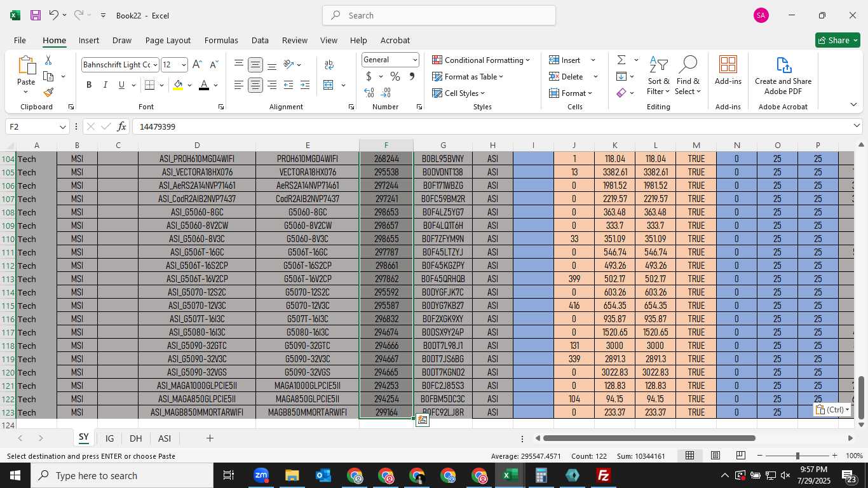
Task: Open Add-ins from the ribbon
Action: point(728,71)
